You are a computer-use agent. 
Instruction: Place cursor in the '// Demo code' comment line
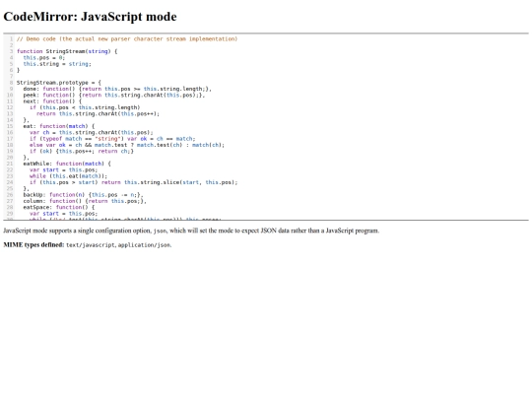tap(127, 39)
